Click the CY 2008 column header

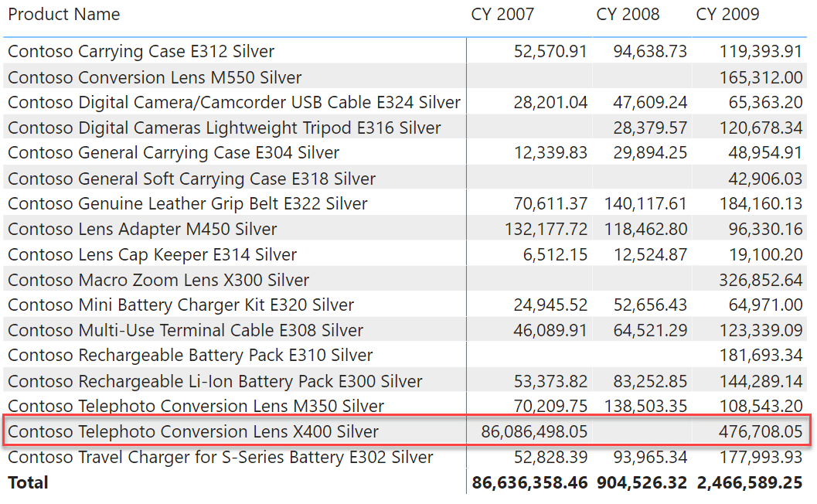pos(628,14)
